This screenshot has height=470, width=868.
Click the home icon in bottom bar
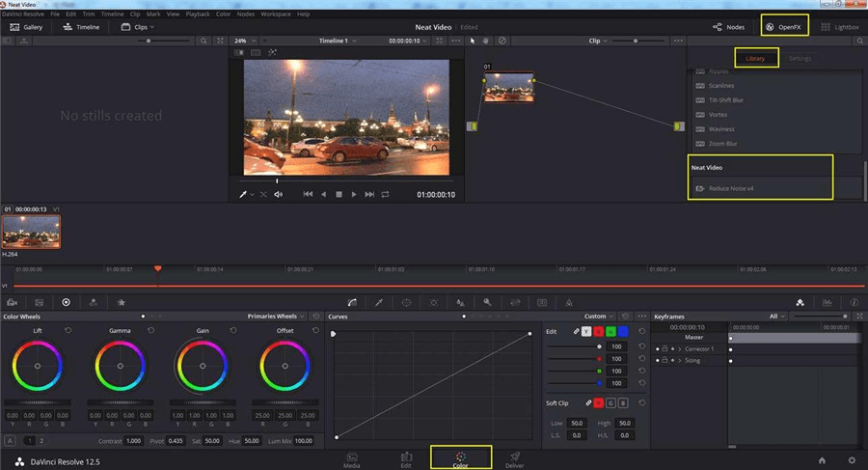tap(822, 460)
